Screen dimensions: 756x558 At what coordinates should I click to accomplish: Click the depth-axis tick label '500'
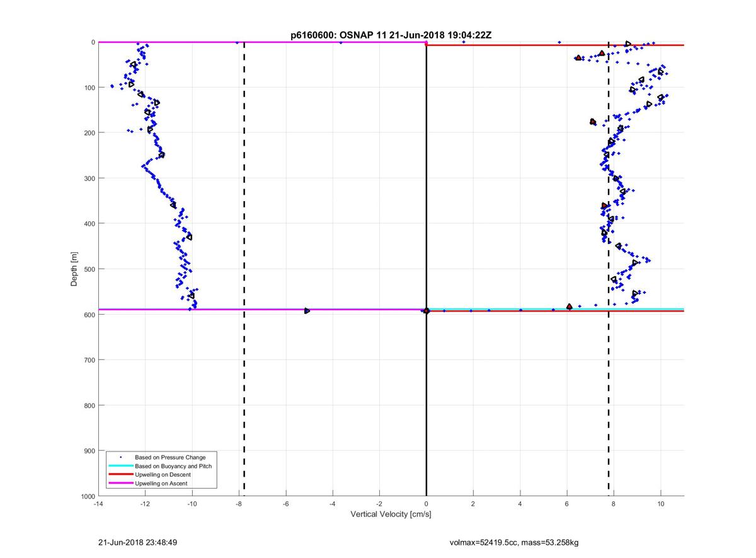coord(89,269)
